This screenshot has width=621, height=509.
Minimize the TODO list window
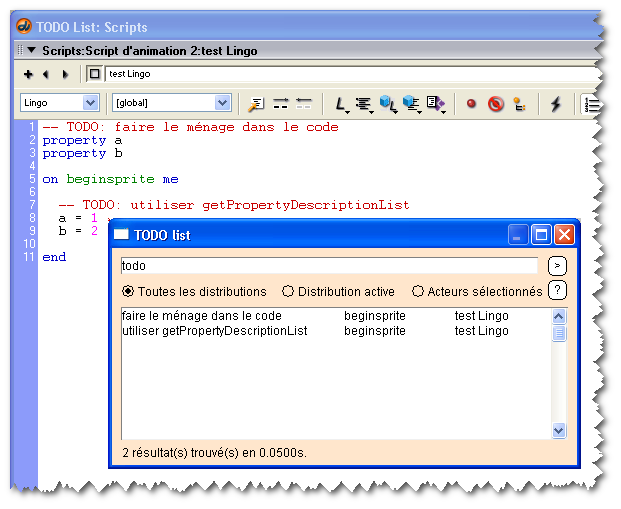coord(518,234)
